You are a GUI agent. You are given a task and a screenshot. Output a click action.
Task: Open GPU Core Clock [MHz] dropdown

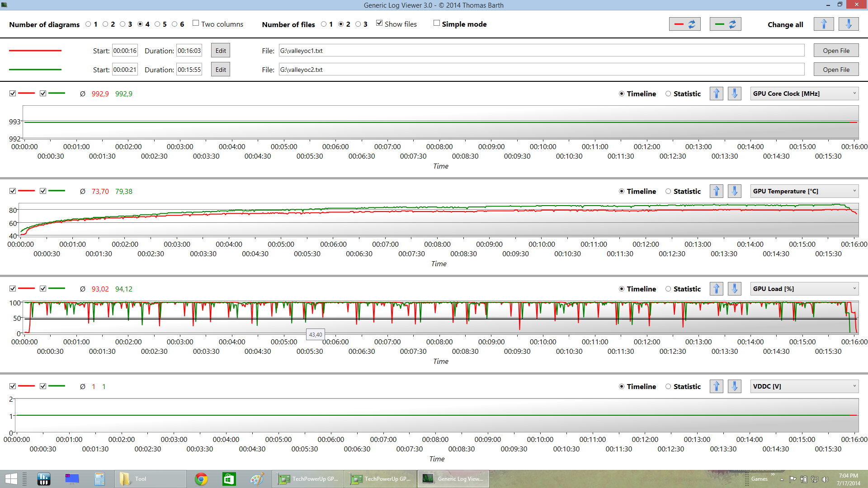pos(804,94)
